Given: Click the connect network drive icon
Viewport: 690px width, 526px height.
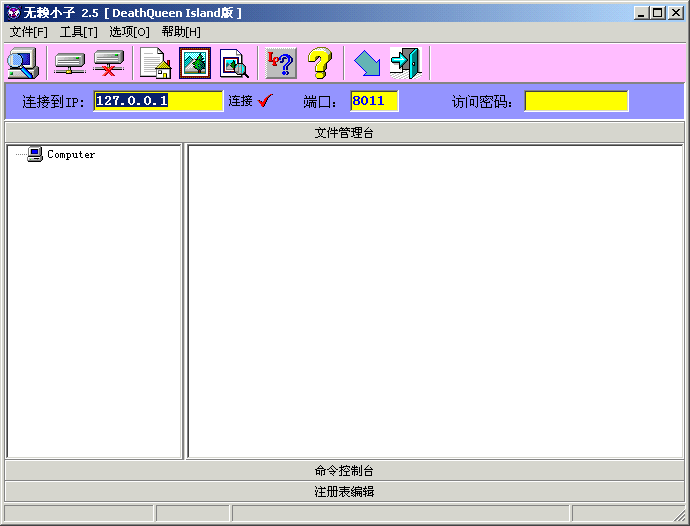Looking at the screenshot, I should [69, 63].
